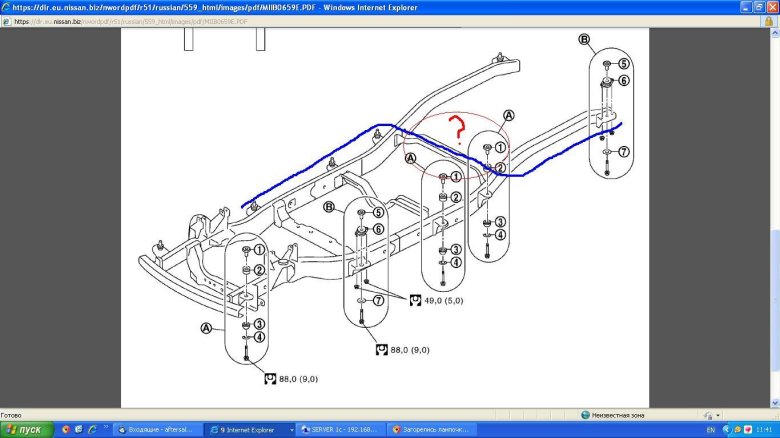The width and height of the screenshot is (780, 438).
Task: Open Internet Explorer from quick launch icons
Action: 92,429
